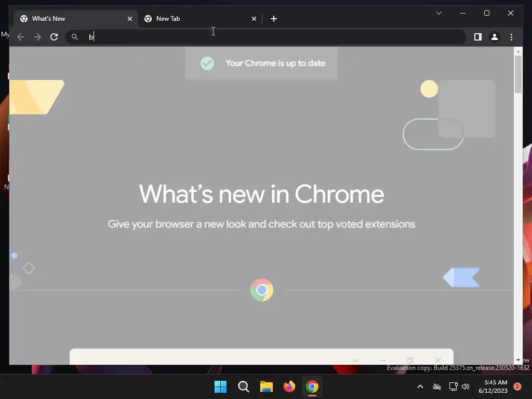Close the New Tab tab
Image resolution: width=532 pixels, height=399 pixels.
tap(254, 19)
